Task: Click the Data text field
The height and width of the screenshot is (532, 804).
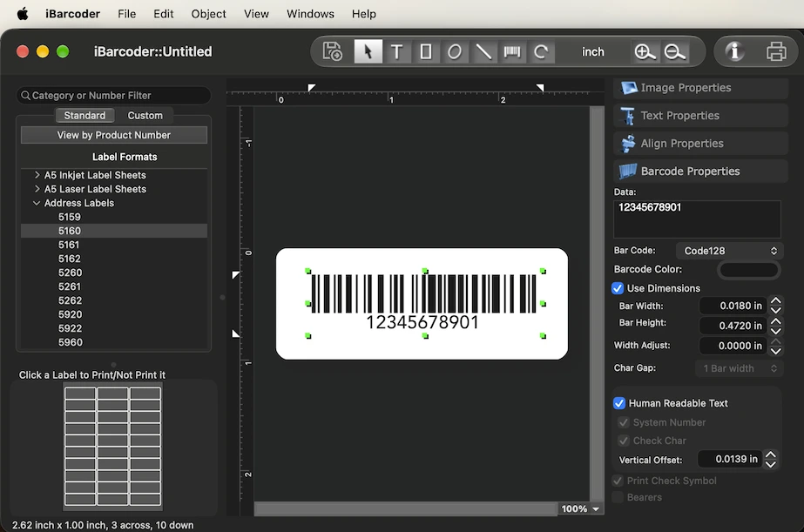Action: (697, 219)
